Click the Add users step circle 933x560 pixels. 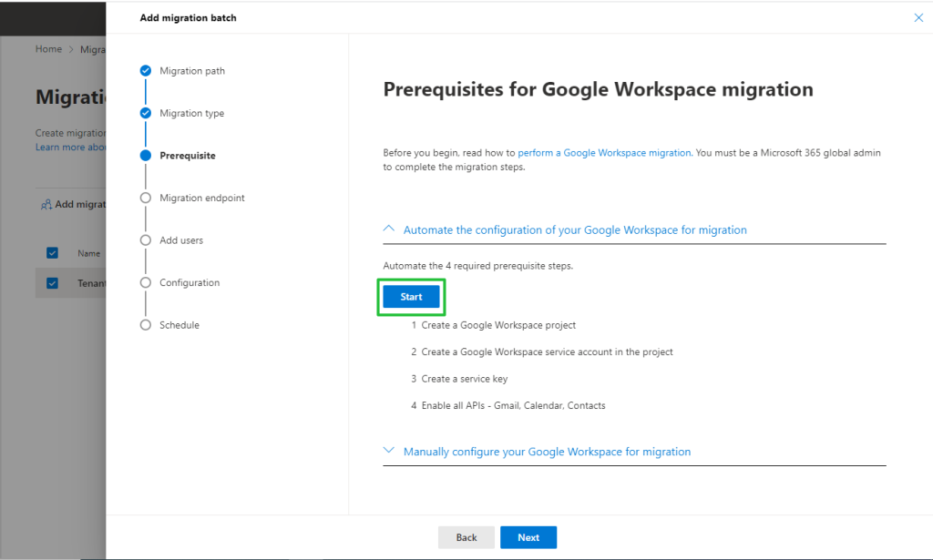pyautogui.click(x=144, y=239)
